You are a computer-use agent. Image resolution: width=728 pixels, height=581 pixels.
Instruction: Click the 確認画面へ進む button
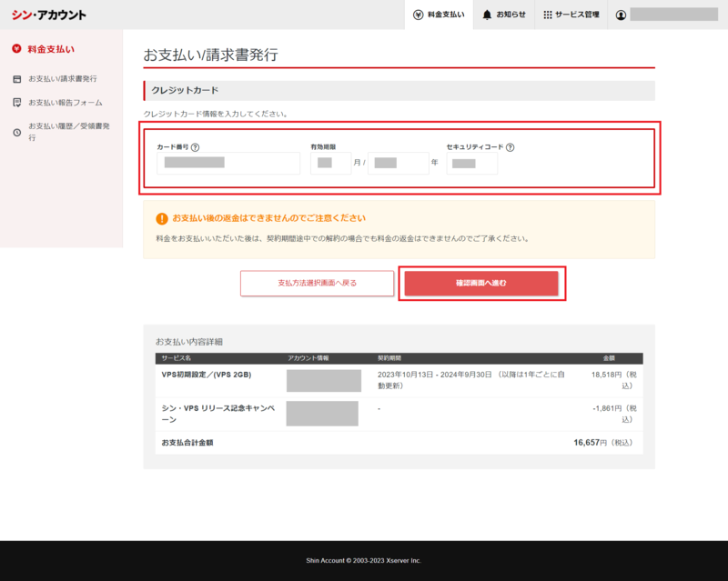click(x=482, y=284)
